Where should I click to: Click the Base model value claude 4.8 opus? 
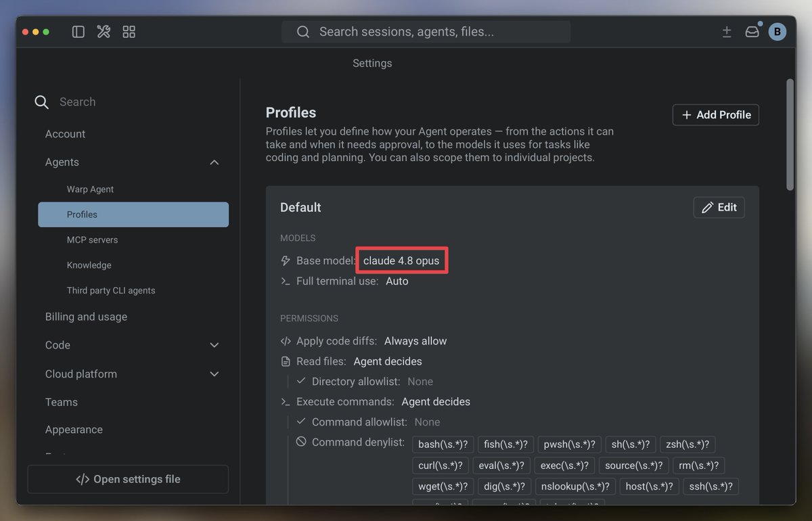click(401, 260)
